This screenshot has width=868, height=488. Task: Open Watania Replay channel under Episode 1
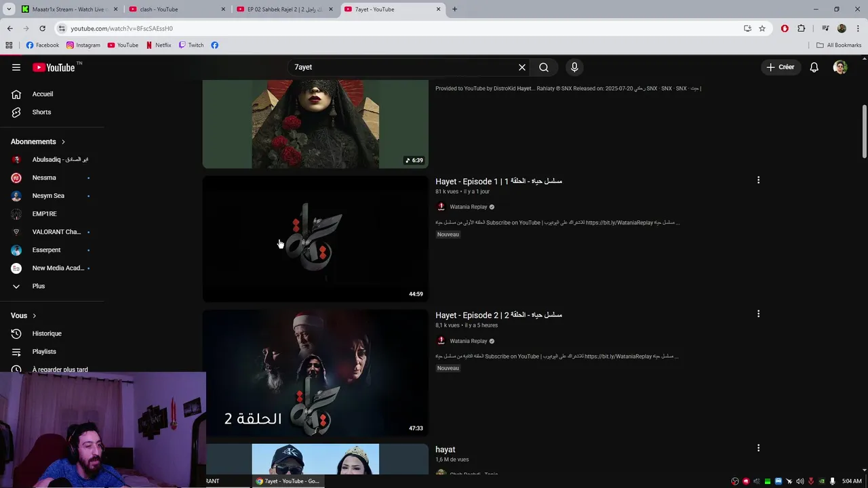(469, 207)
